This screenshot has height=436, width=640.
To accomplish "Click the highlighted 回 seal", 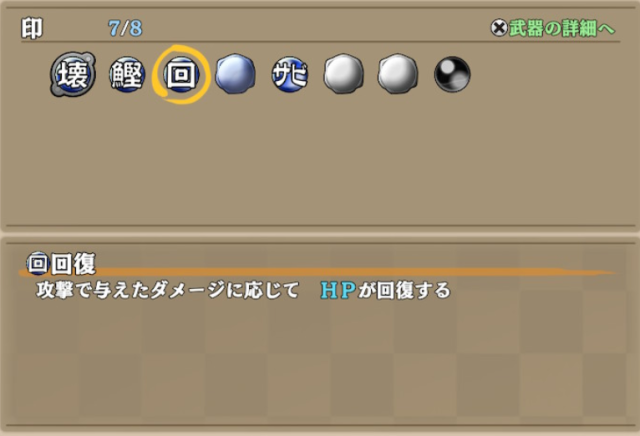I will [181, 74].
